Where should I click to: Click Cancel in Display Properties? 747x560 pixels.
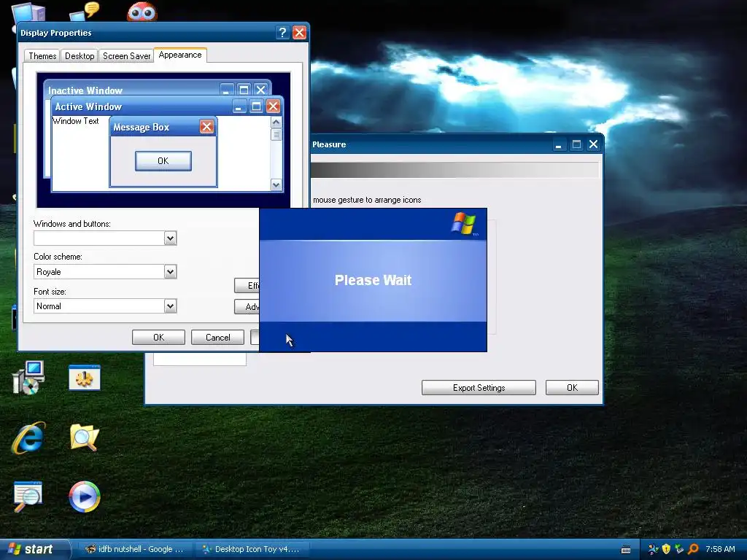pos(217,337)
